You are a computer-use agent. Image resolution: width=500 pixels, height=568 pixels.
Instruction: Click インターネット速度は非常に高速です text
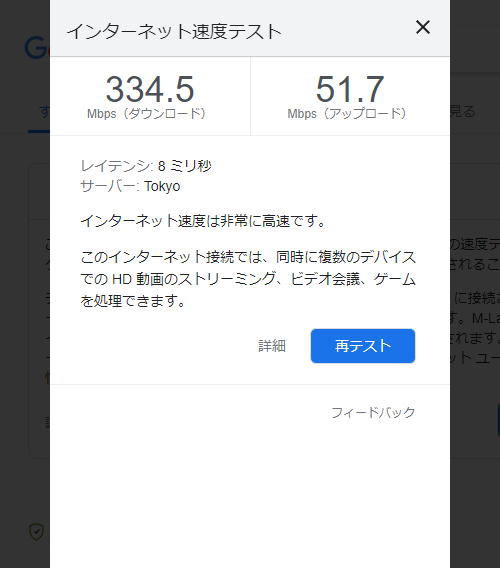(x=203, y=221)
